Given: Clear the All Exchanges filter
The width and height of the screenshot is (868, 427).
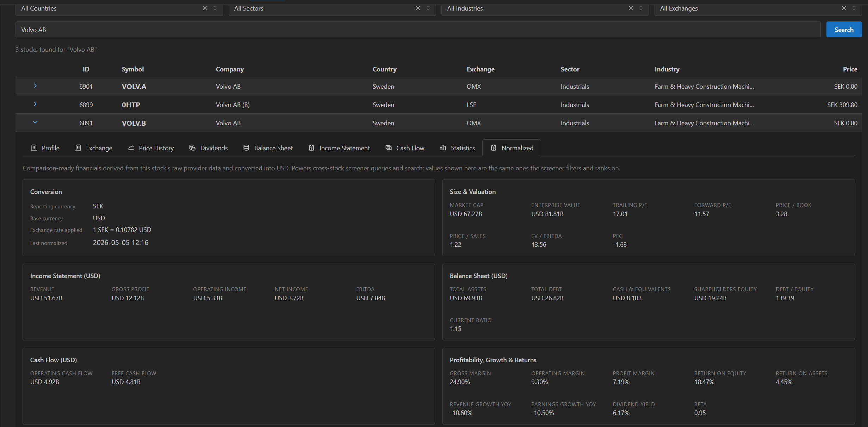Looking at the screenshot, I should pos(844,8).
